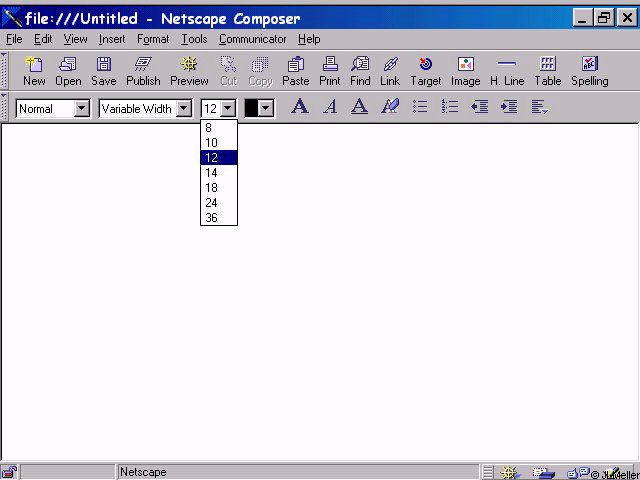Open the Variable Width font dropdown
640x480 pixels.
tap(184, 109)
